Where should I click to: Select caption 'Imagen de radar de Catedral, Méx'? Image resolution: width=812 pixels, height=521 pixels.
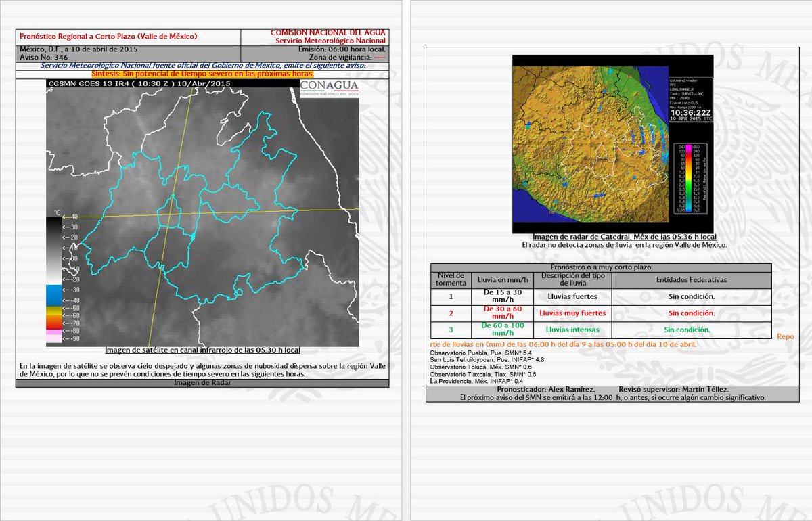point(624,237)
